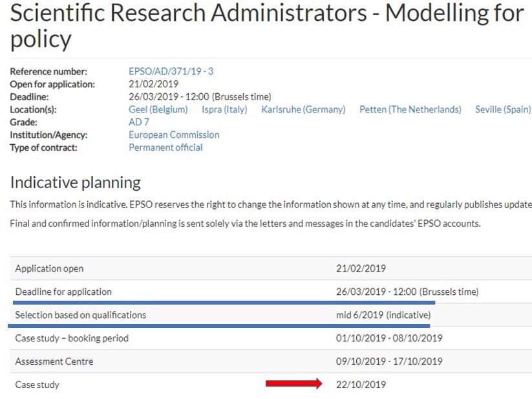
Task: Click the 09/10/2019 - 17/10/2019 date range
Action: coord(389,361)
